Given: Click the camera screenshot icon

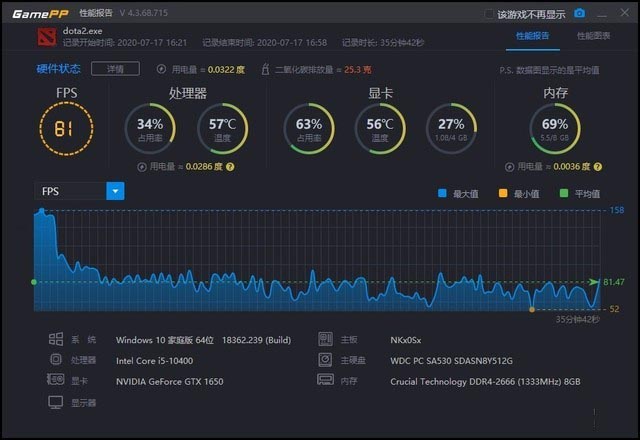Looking at the screenshot, I should tap(579, 13).
